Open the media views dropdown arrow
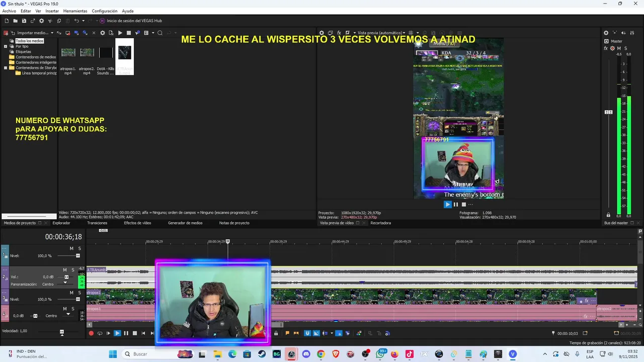 [x=152, y=33]
